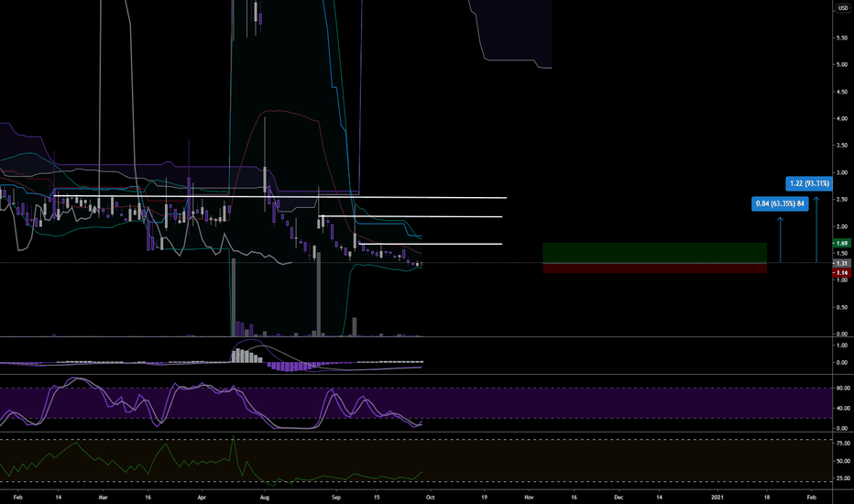854x504 pixels.
Task: Click the Mar date on time axis
Action: pyautogui.click(x=103, y=498)
